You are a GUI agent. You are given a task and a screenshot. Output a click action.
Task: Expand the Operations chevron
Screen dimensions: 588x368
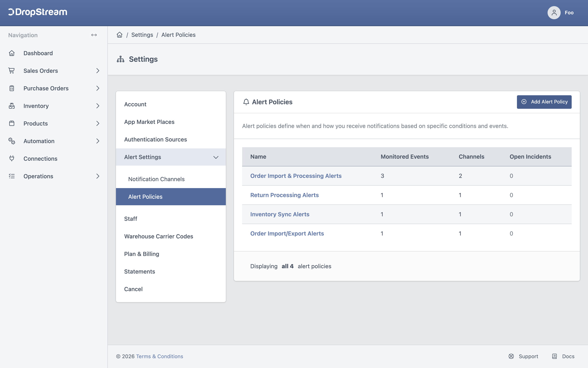98,176
